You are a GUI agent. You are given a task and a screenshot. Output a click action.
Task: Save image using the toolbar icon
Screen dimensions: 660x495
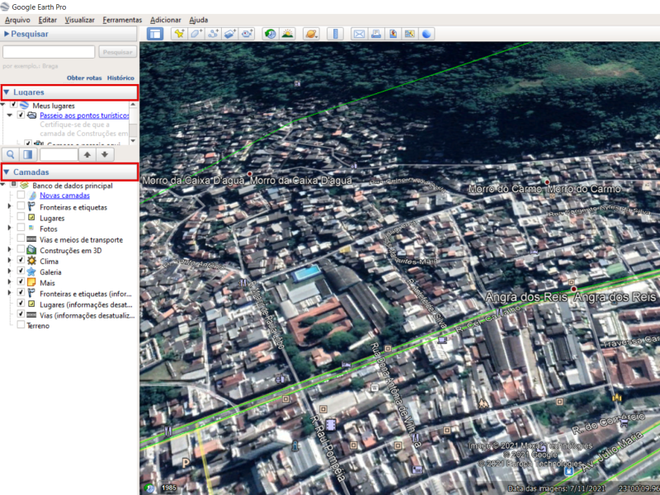point(393,34)
